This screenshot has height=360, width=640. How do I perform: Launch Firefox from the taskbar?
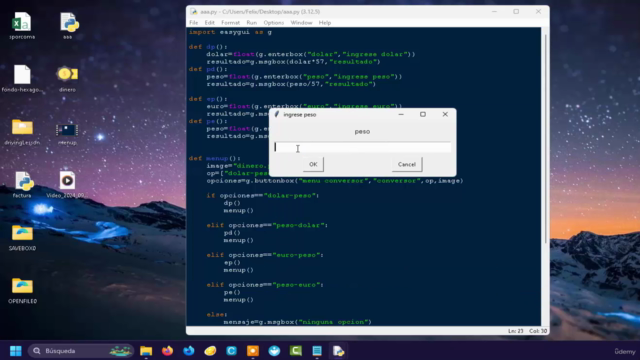[167, 351]
